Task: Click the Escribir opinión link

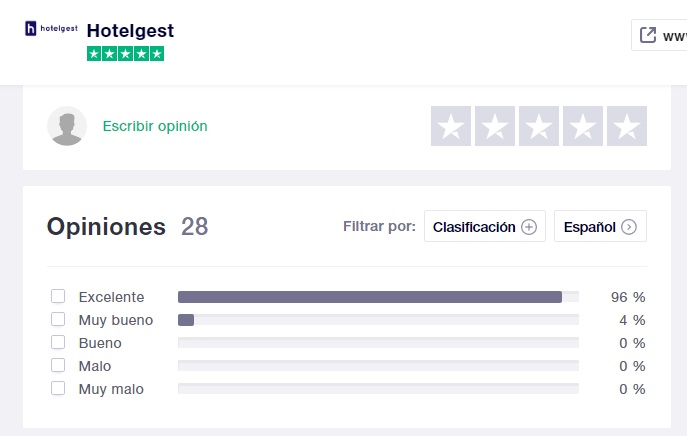Action: 155,126
